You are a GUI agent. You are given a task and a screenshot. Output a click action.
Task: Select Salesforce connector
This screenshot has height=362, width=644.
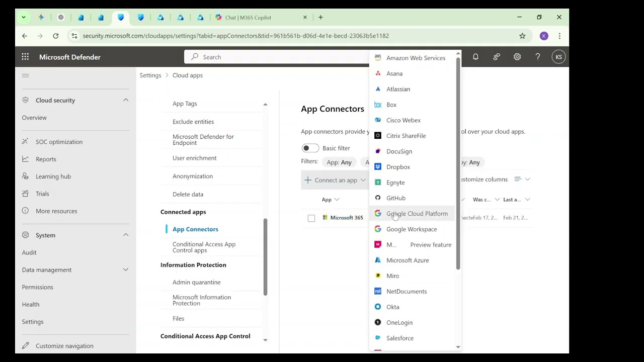tap(412, 338)
